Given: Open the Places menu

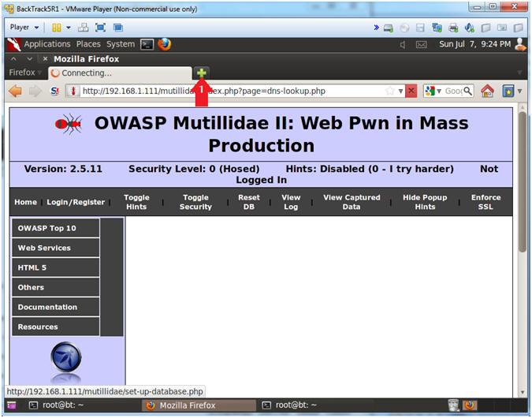Looking at the screenshot, I should (88, 44).
